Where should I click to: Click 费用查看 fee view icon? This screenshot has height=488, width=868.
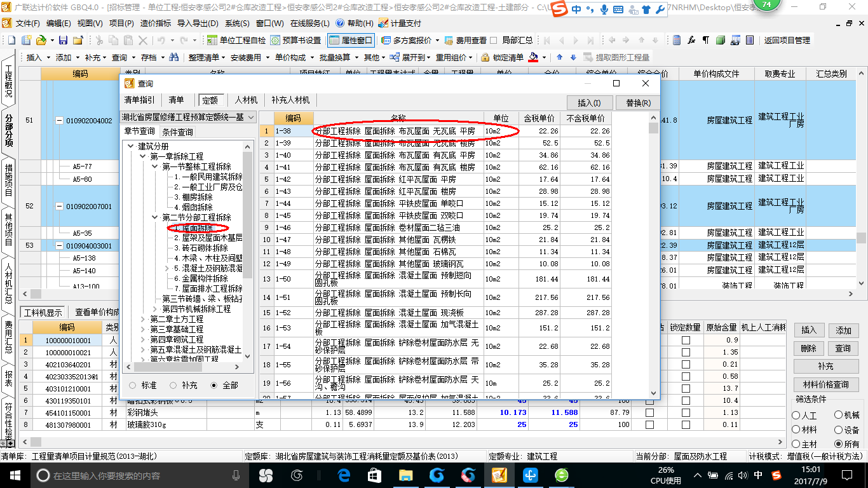(x=465, y=40)
